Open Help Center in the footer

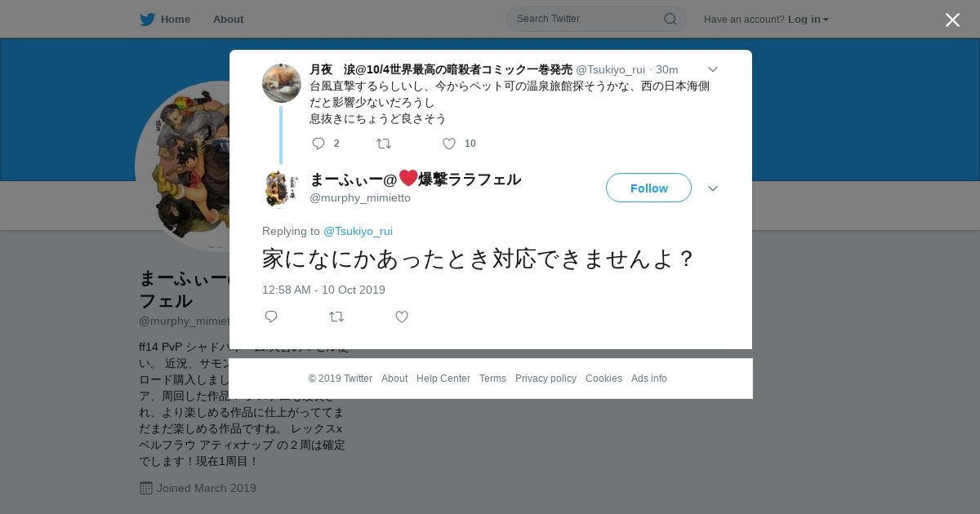(x=443, y=379)
